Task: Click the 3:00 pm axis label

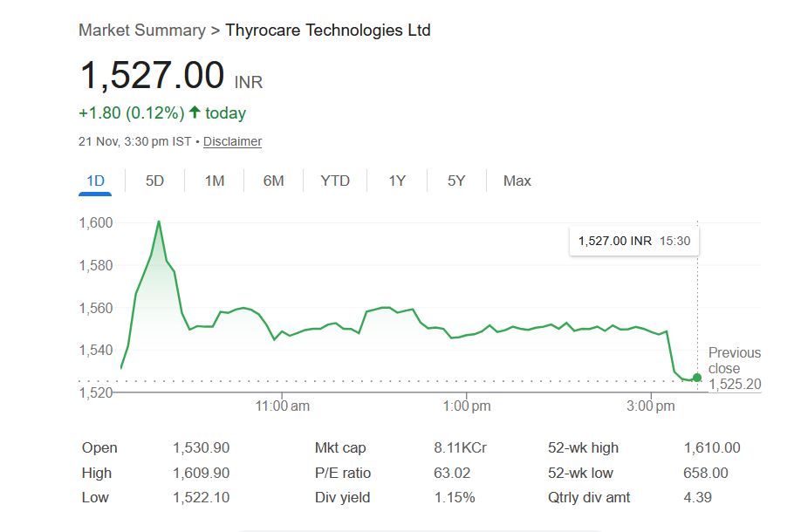Action: coord(651,406)
